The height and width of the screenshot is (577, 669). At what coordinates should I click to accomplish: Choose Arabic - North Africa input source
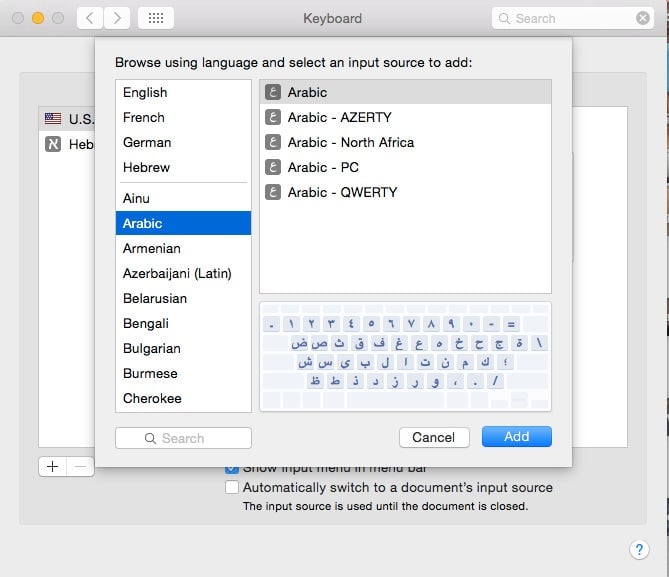point(405,142)
